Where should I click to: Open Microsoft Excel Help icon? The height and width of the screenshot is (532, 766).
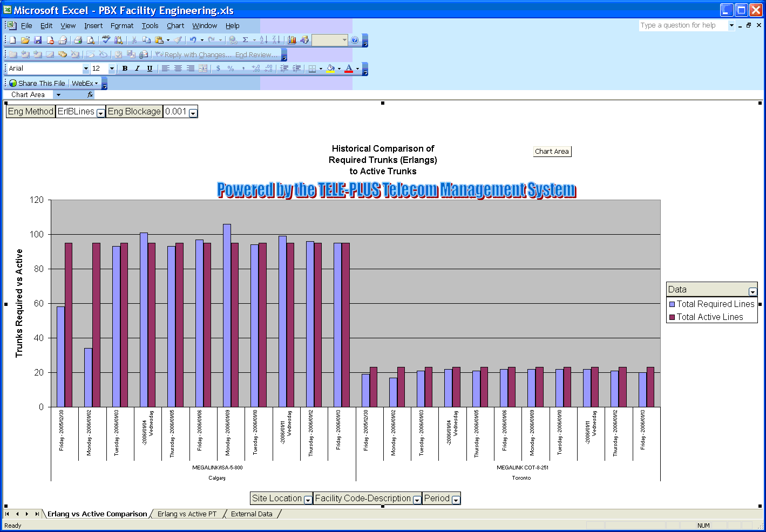tap(355, 40)
